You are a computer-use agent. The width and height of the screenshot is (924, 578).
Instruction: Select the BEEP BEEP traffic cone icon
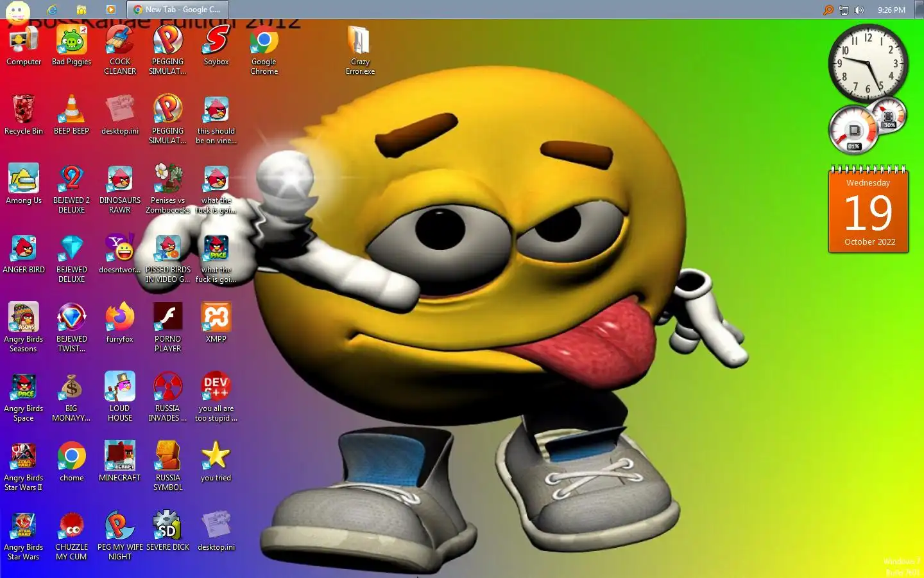(71, 116)
